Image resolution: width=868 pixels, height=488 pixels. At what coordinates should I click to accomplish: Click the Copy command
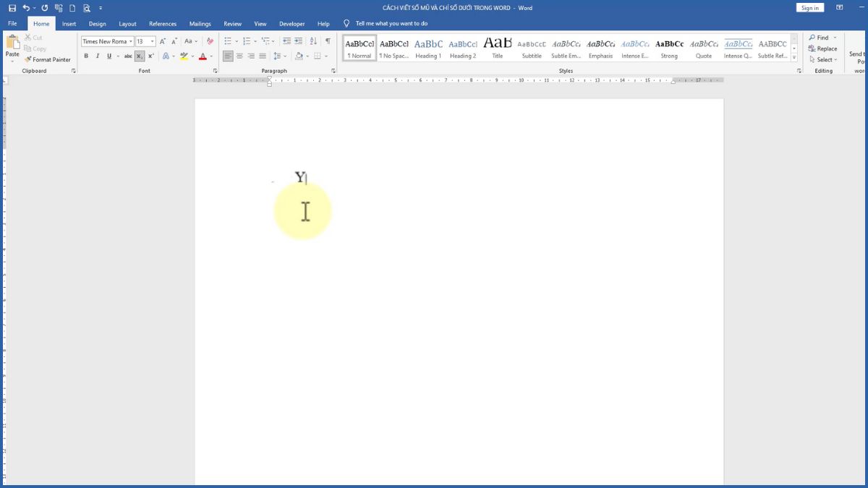point(35,48)
